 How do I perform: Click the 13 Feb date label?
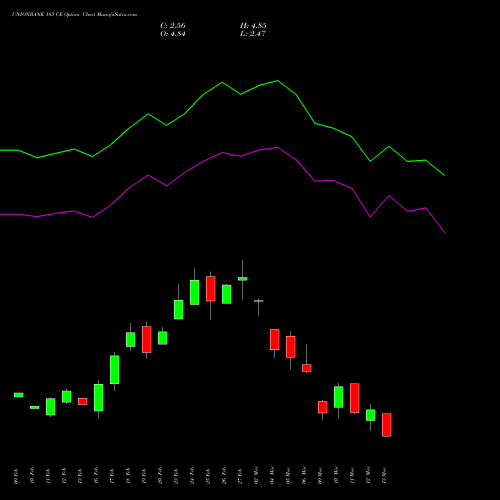[x=80, y=476]
